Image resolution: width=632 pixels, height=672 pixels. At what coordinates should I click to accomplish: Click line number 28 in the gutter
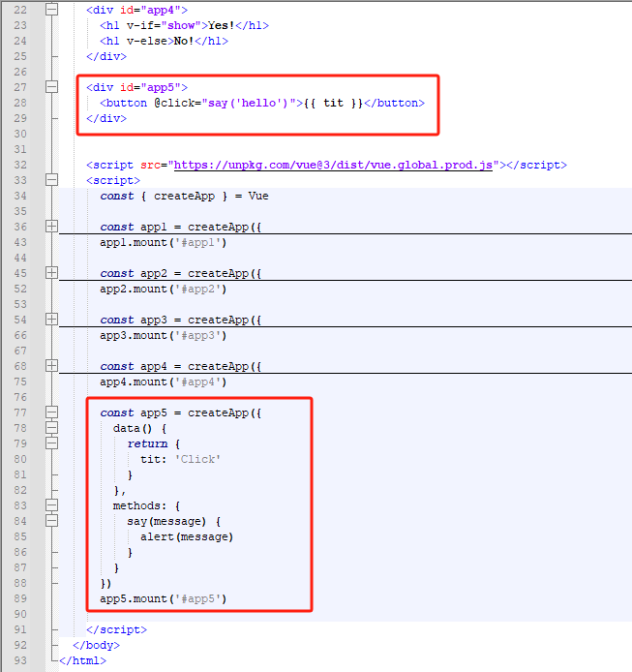(20, 103)
